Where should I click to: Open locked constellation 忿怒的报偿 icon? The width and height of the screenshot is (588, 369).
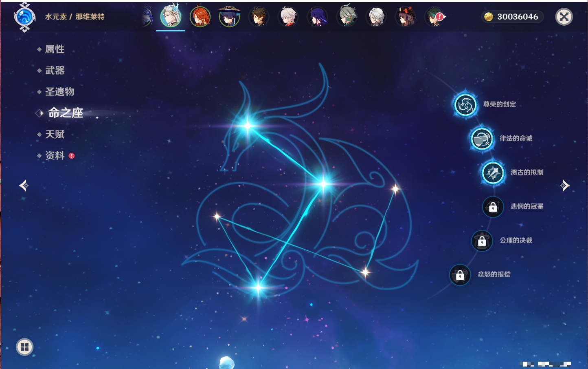pos(460,275)
